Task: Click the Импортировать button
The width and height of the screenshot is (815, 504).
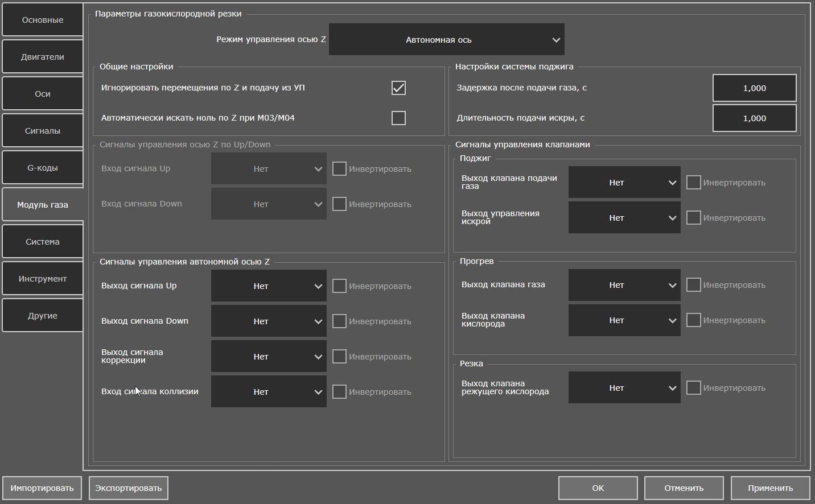Action: click(x=42, y=488)
